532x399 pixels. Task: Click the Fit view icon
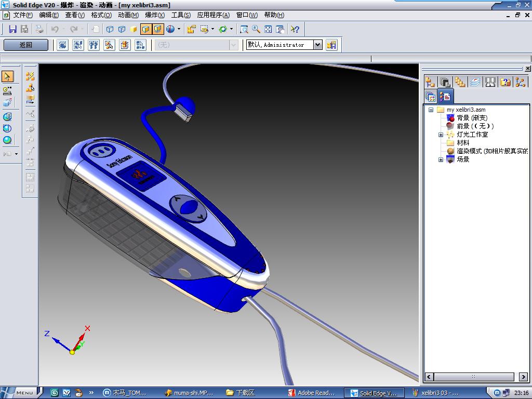pyautogui.click(x=268, y=29)
